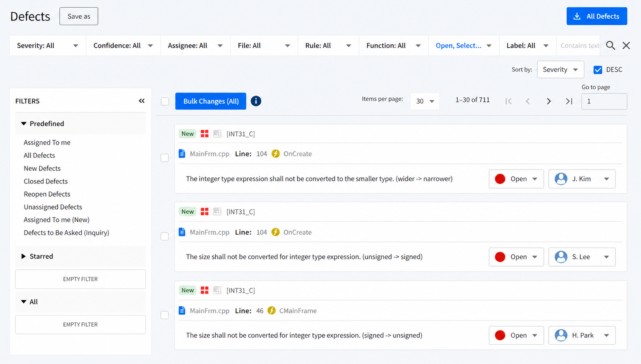This screenshot has width=641, height=364.
Task: Select the defect assigned to H. Park
Action: coord(165,315)
